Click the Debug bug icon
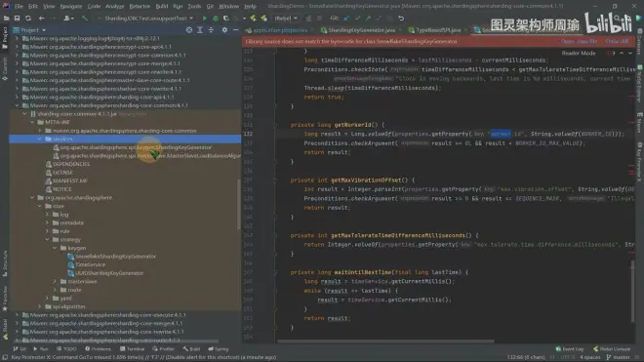The image size is (644, 362). click(x=216, y=19)
